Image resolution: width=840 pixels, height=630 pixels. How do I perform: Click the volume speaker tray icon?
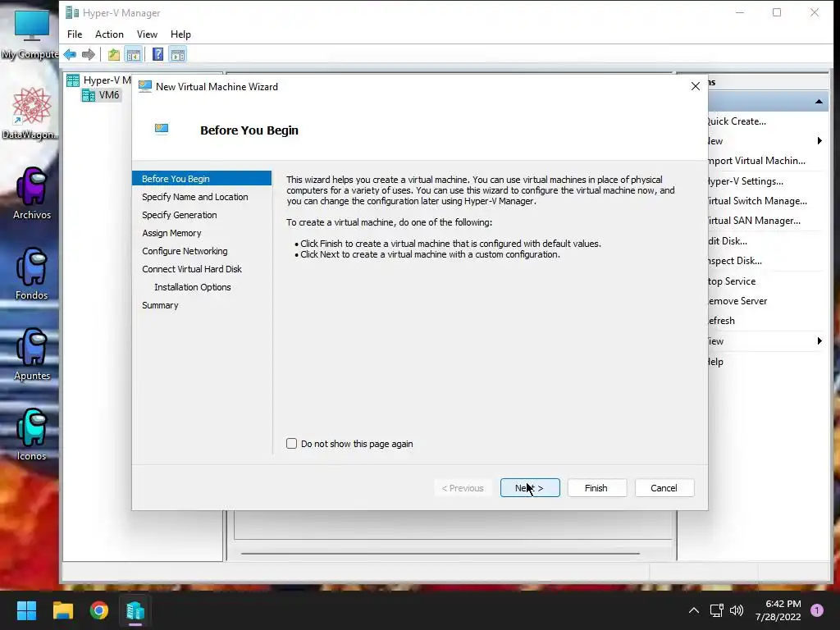coord(737,610)
